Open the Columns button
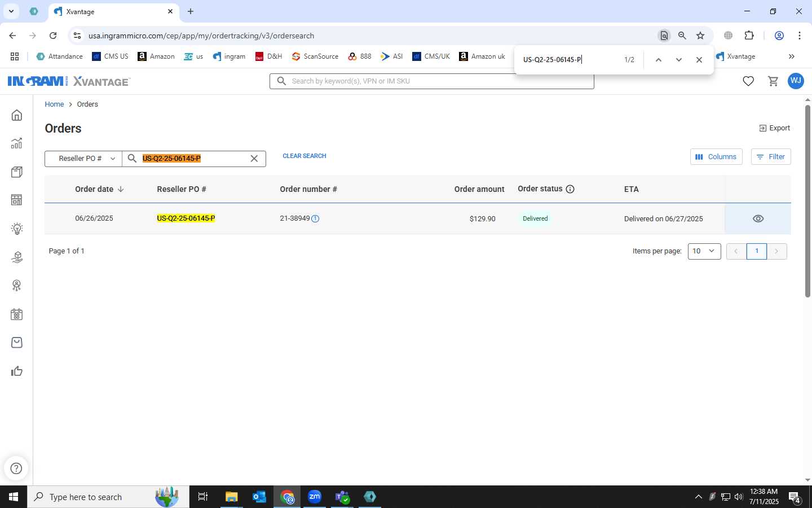 point(716,157)
